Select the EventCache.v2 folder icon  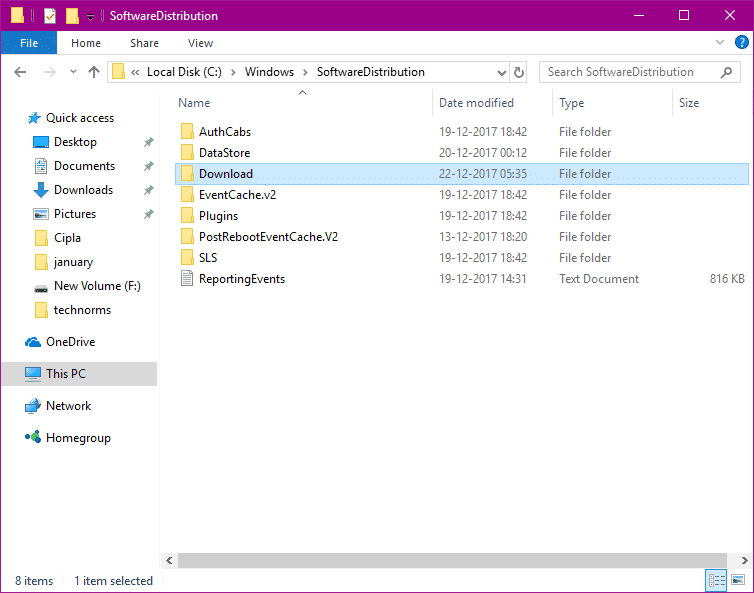coord(187,195)
